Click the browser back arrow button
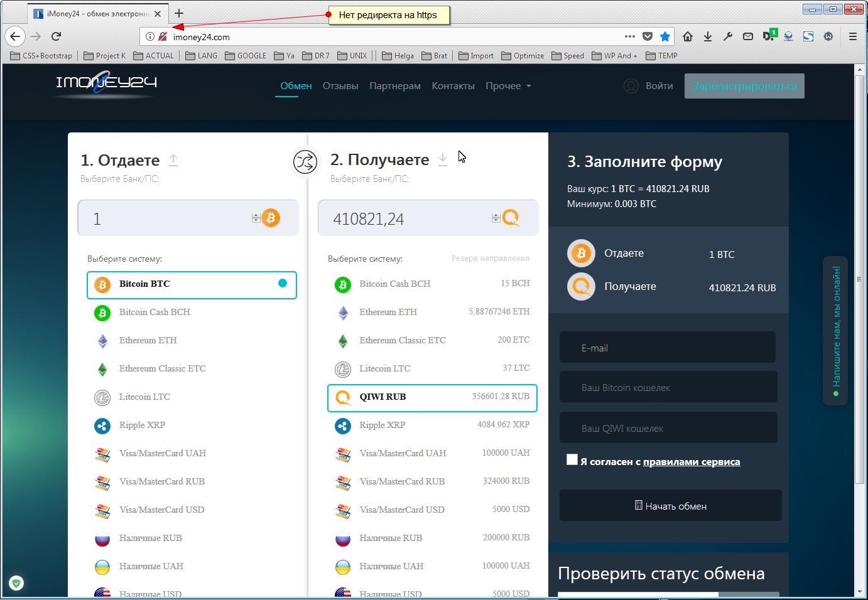The height and width of the screenshot is (600, 868). 15,36
